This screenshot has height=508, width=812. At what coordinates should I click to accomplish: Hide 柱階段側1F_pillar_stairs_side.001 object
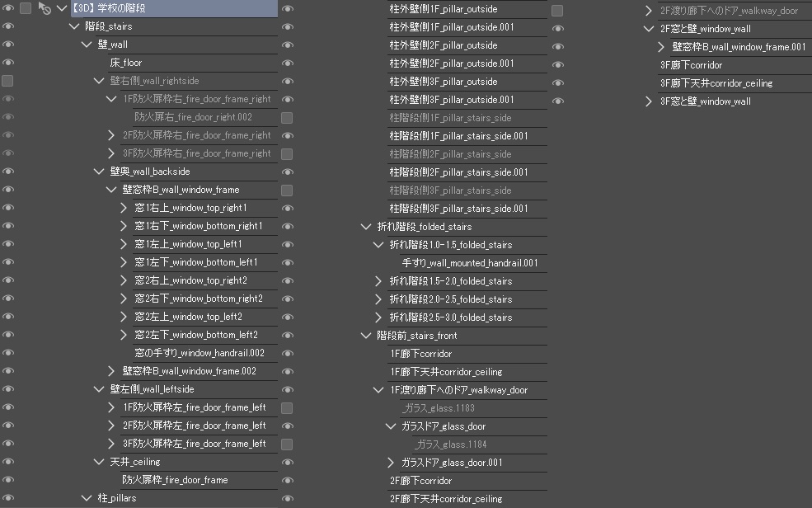point(288,136)
